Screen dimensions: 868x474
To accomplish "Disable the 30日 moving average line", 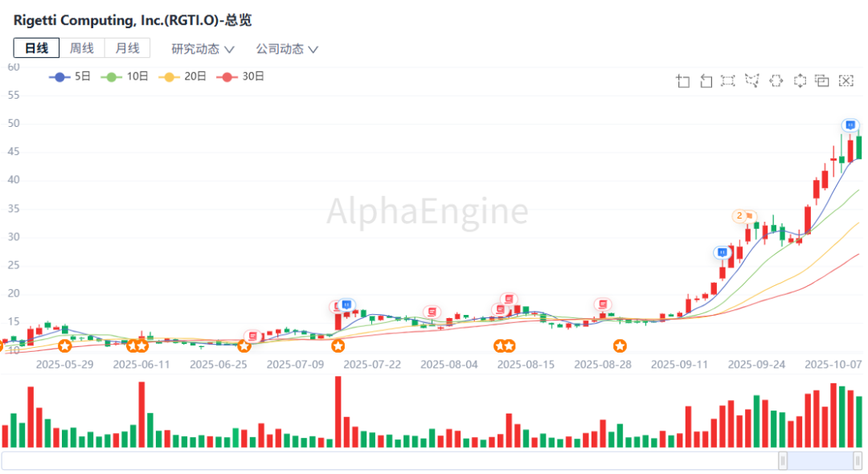I will coord(242,76).
